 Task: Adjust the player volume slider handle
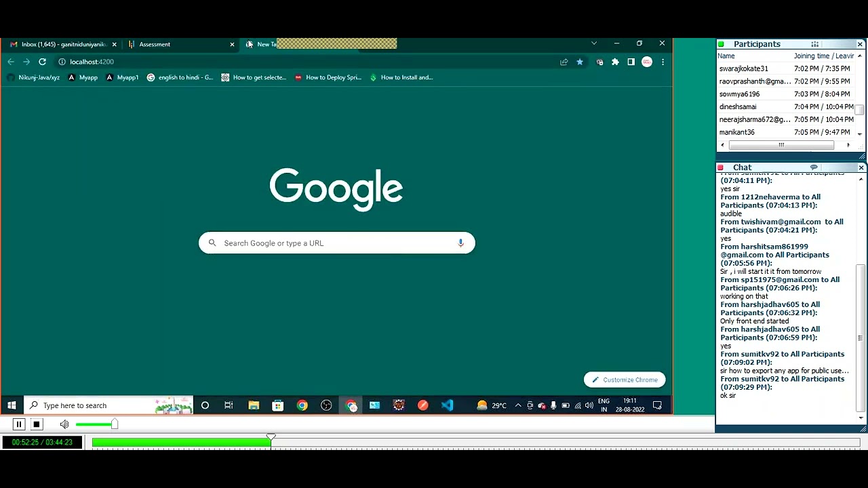click(115, 424)
